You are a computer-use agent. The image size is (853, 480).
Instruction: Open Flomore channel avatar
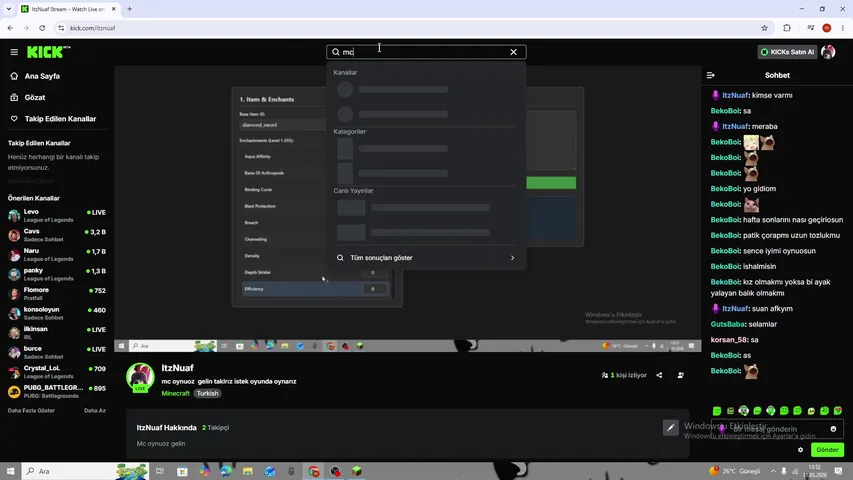14,294
